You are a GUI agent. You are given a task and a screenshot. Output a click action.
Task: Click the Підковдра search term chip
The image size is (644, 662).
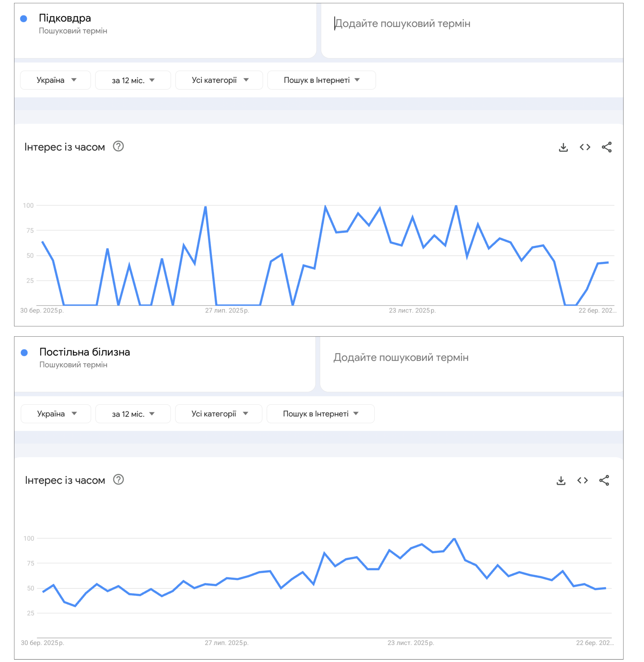click(x=65, y=19)
